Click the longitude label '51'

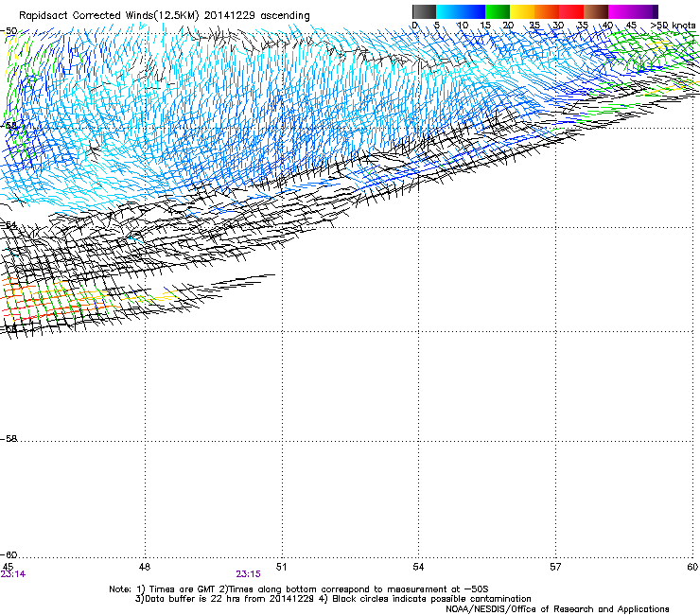click(x=281, y=567)
